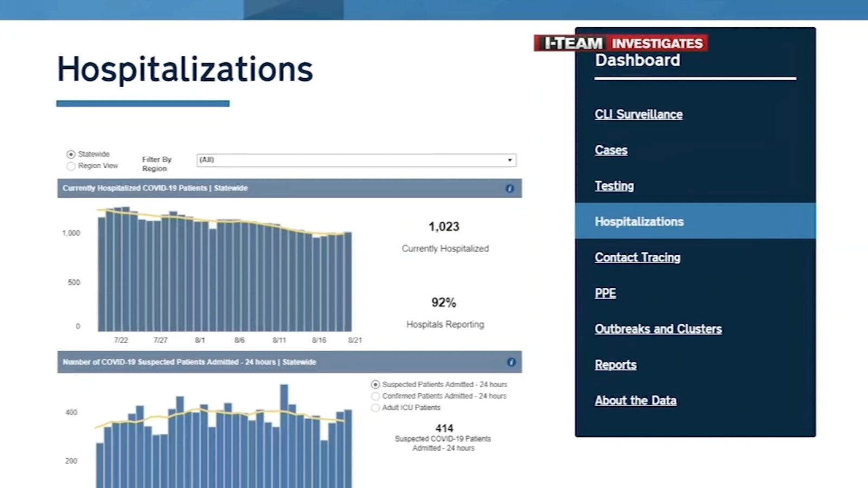View Outbreaks and Clusters page
This screenshot has height=488, width=868.
point(658,329)
